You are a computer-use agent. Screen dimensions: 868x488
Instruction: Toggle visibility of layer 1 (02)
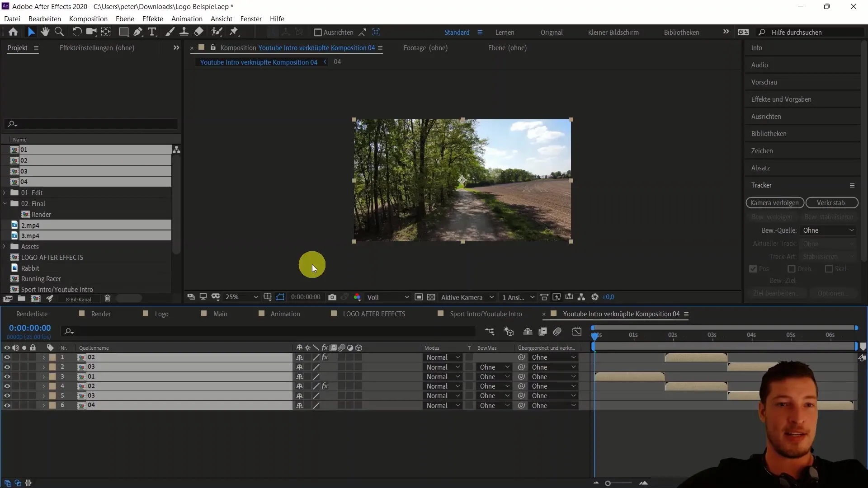click(x=7, y=357)
